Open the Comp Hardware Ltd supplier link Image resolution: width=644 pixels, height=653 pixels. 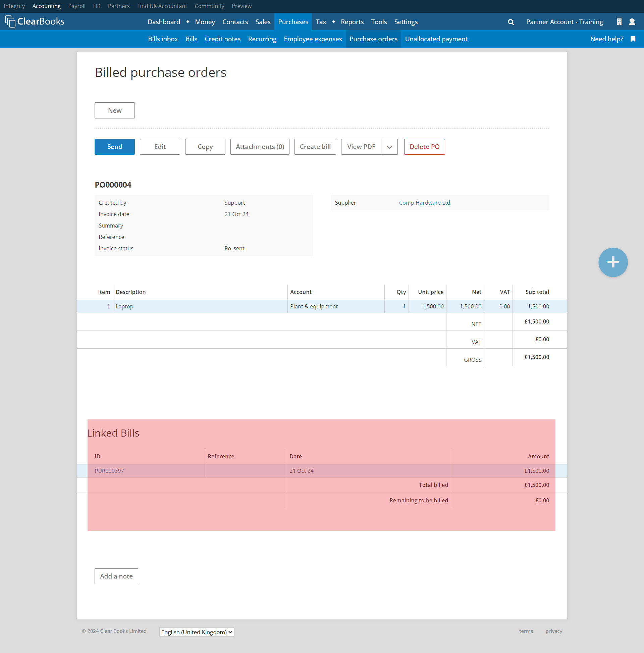(x=424, y=202)
